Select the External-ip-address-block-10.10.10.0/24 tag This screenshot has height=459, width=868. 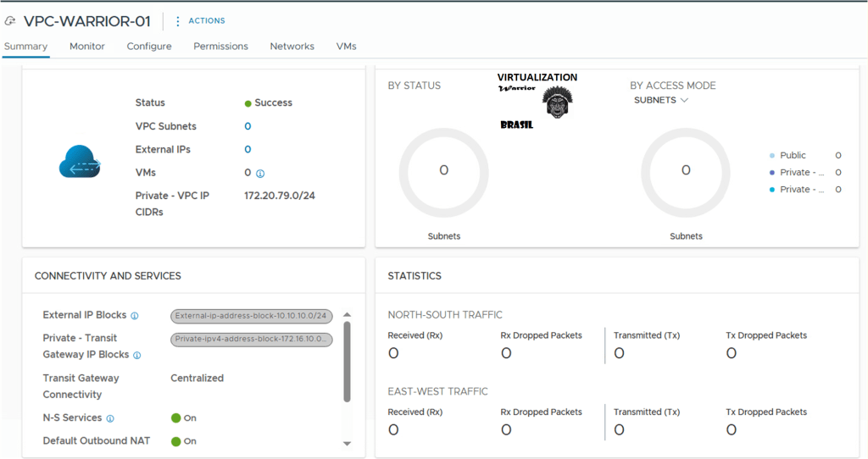click(252, 316)
